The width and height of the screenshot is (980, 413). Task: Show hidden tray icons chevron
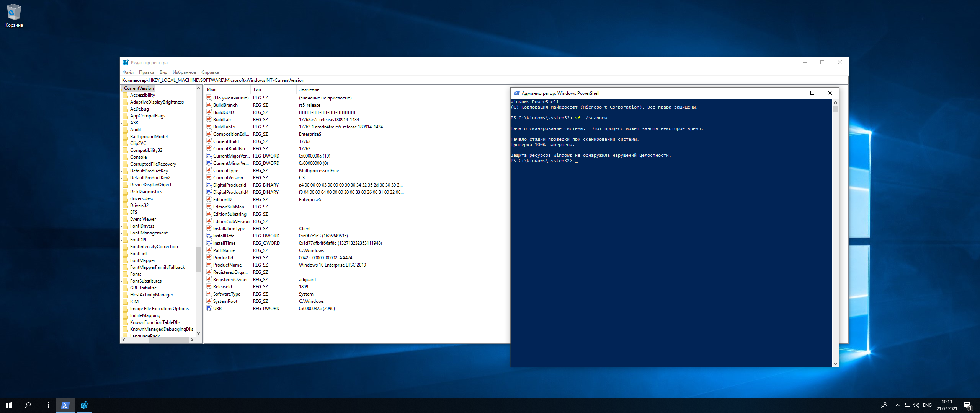point(897,405)
